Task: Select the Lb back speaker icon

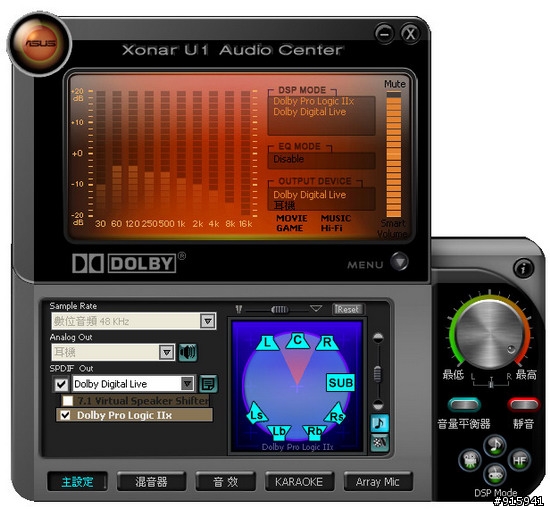Action: [279, 432]
